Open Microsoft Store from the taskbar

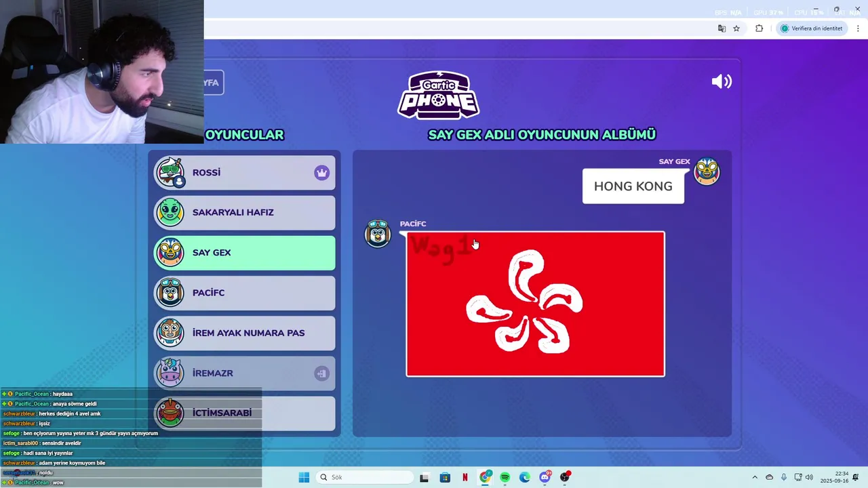tap(445, 477)
